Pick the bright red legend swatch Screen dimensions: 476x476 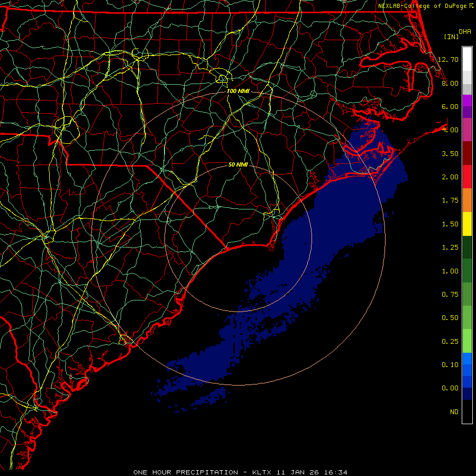click(x=467, y=177)
